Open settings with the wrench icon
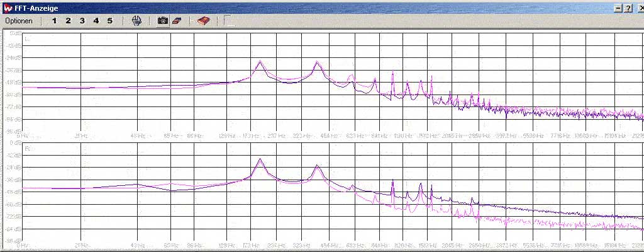The width and height of the screenshot is (644, 252). [136, 21]
